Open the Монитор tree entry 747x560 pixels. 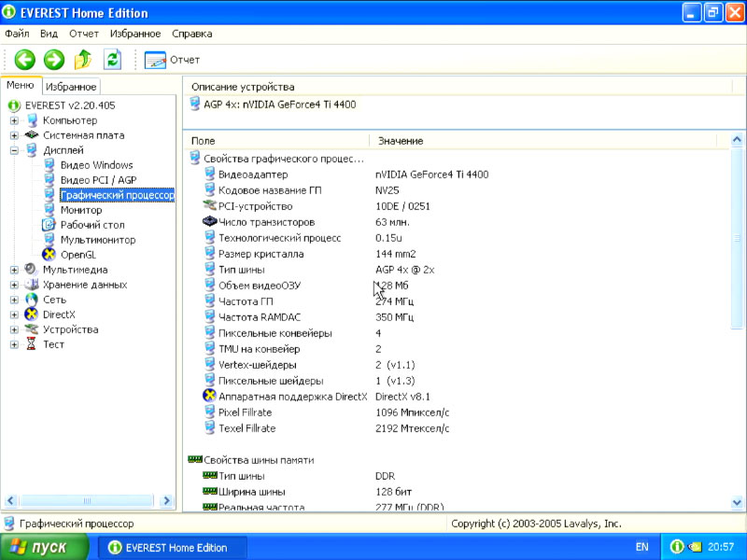coord(81,210)
